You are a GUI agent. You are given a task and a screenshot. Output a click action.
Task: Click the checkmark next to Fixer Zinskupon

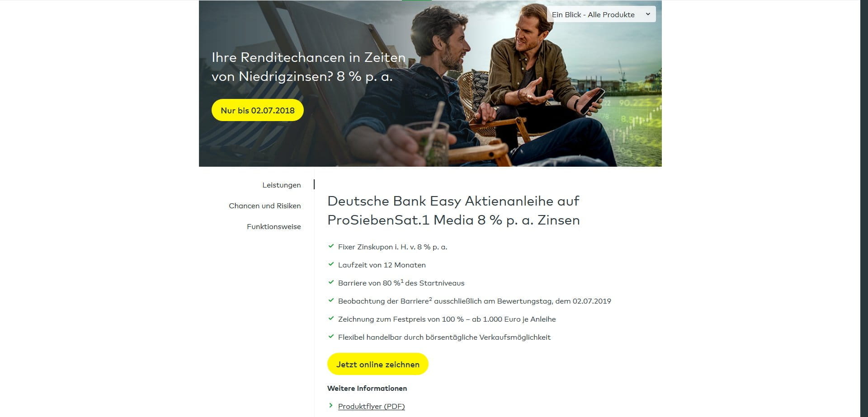331,246
